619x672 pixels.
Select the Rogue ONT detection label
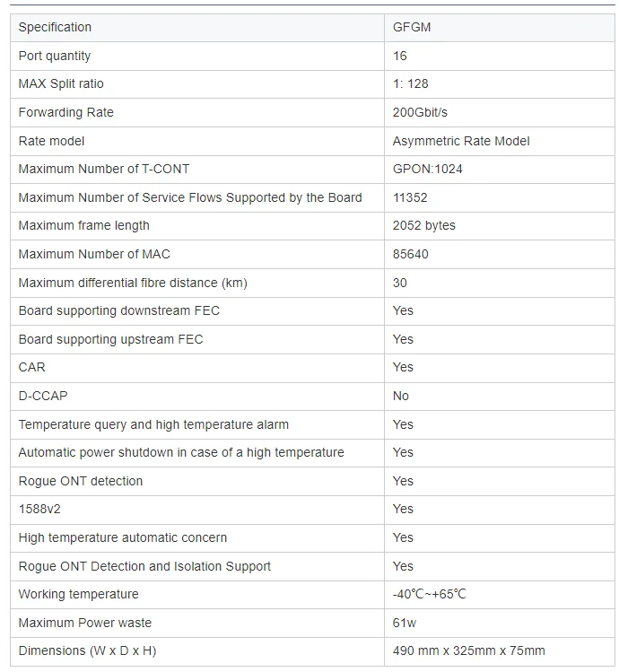[81, 481]
